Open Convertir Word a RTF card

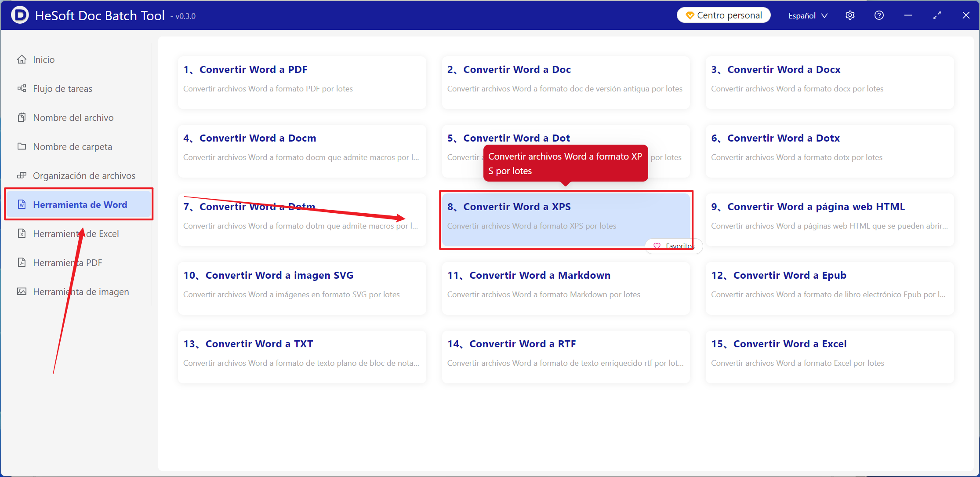coord(566,357)
